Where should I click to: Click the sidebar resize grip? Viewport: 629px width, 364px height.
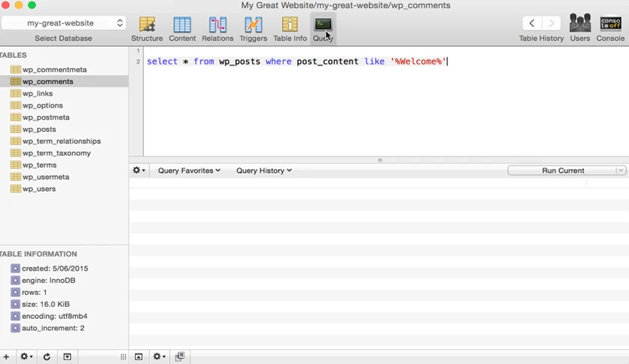tap(123, 356)
